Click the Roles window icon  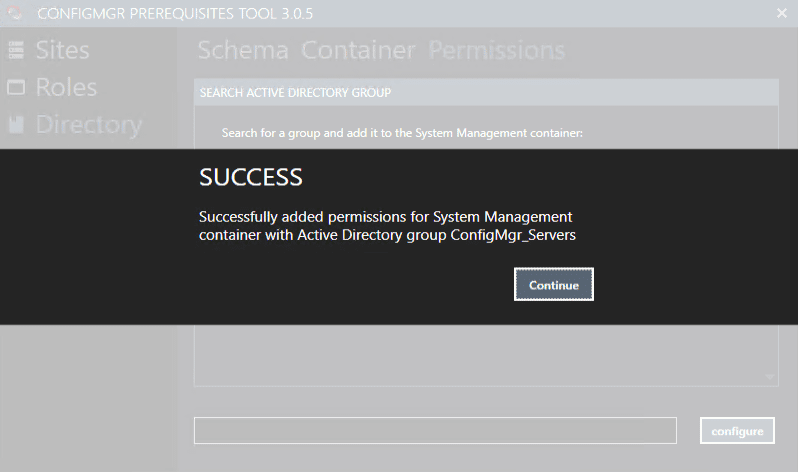click(x=16, y=88)
